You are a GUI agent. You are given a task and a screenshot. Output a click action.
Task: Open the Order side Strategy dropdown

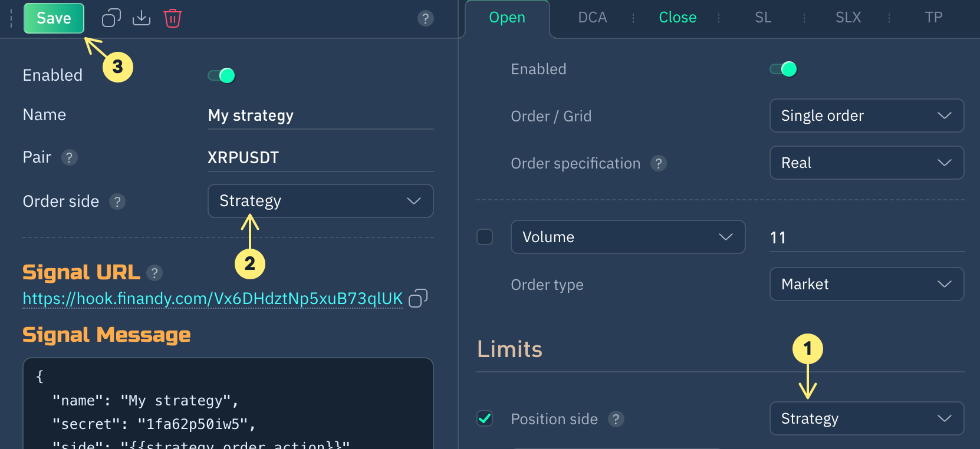coord(320,201)
